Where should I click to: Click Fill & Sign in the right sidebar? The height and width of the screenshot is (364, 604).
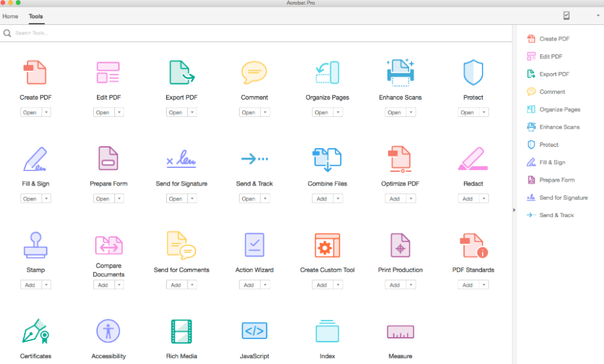551,163
